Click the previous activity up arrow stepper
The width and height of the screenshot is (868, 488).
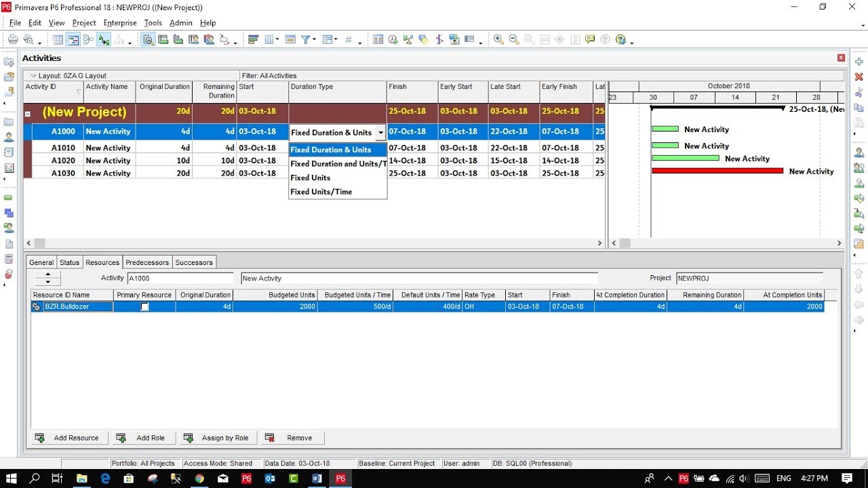point(47,274)
